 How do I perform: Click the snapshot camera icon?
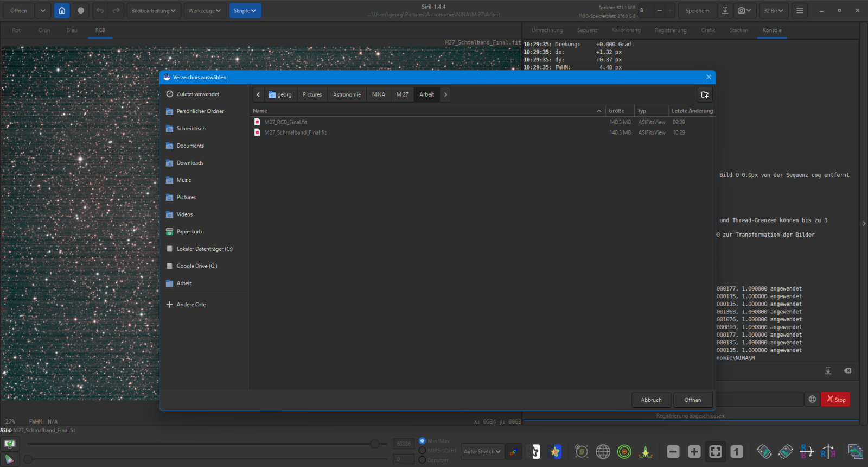(x=744, y=11)
